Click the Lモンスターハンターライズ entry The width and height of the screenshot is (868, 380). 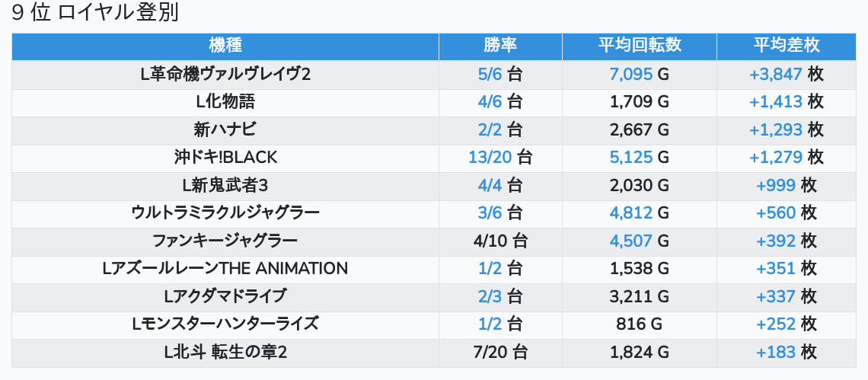[x=225, y=324]
